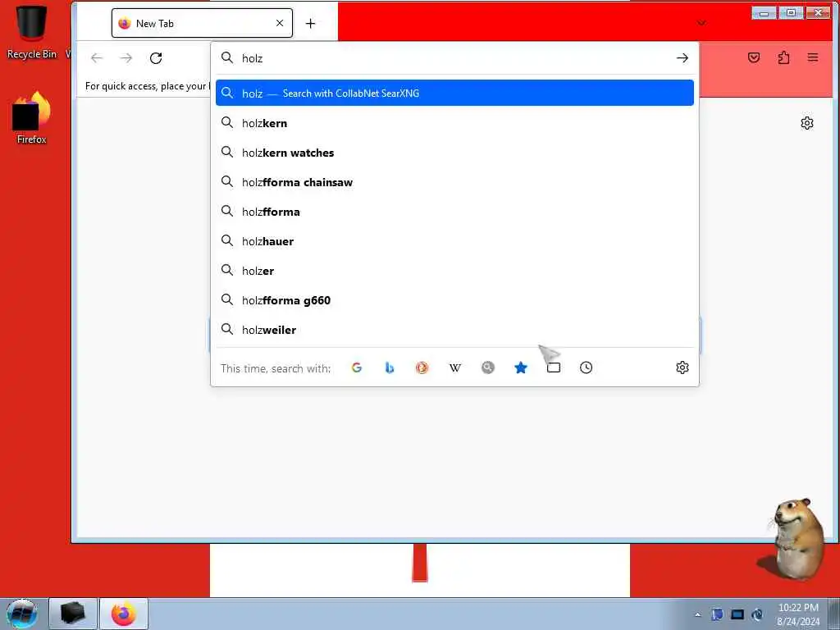Open search settings gear in dropdown
Viewport: 840px width, 630px height.
click(682, 367)
